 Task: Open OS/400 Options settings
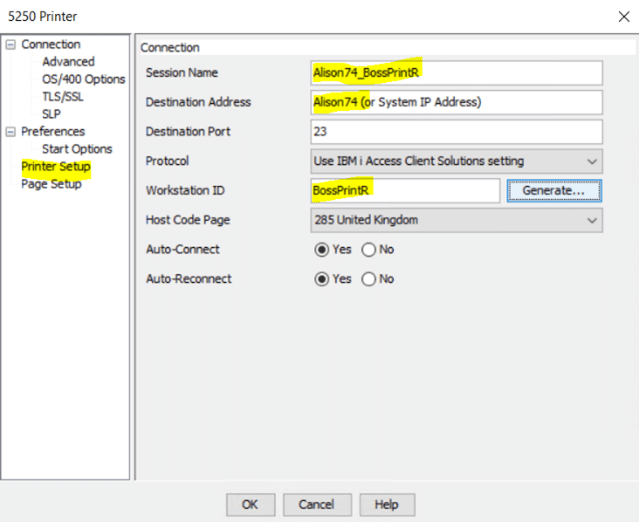pos(83,79)
